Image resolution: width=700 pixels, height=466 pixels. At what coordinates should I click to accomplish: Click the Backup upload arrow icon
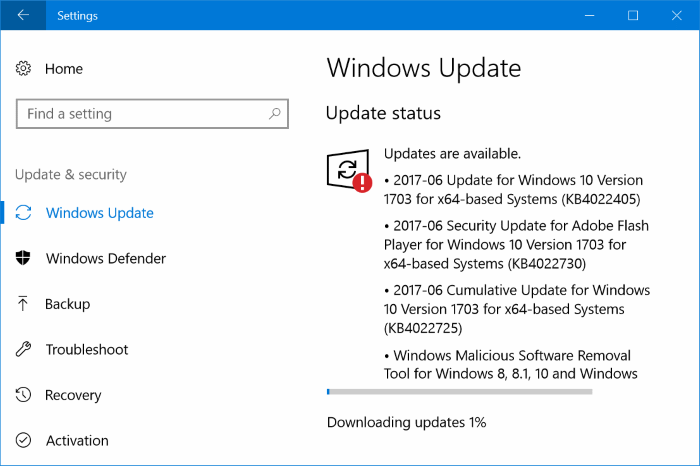point(24,304)
